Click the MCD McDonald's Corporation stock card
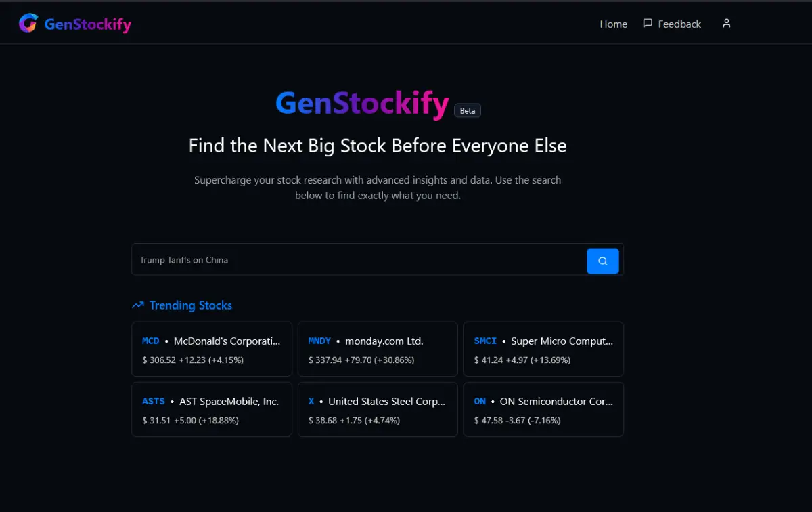Viewport: 812px width, 512px height. (211, 349)
